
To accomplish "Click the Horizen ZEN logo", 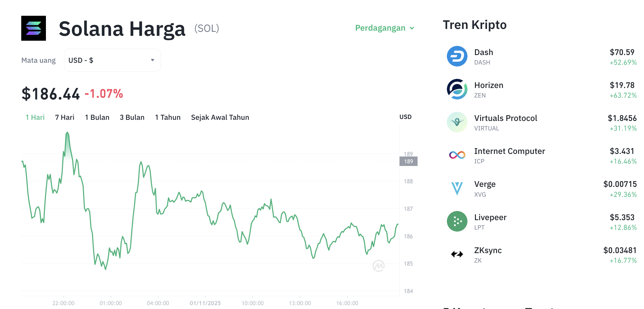I will click(457, 89).
